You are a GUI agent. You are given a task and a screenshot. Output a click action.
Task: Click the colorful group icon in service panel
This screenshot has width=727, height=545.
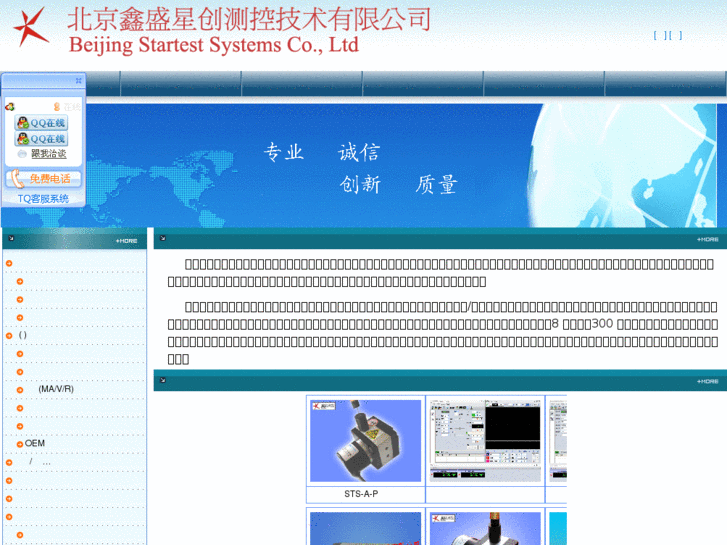pos(10,107)
